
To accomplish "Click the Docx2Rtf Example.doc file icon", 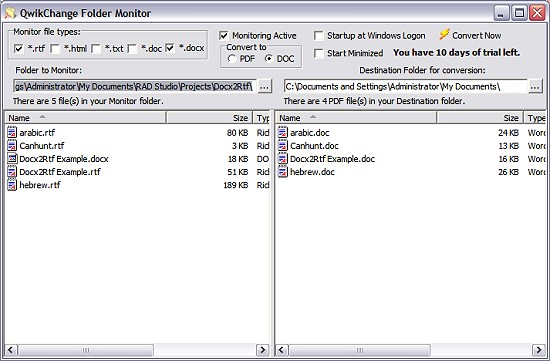I will pyautogui.click(x=283, y=159).
